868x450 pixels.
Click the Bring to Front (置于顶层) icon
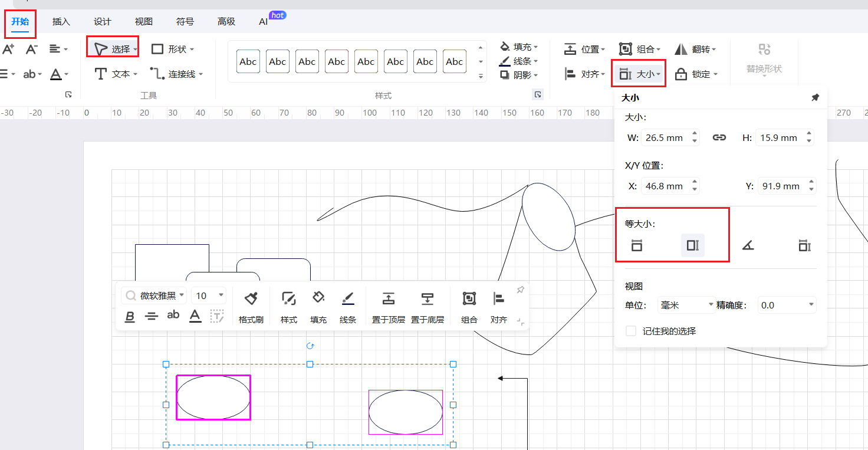(x=388, y=299)
